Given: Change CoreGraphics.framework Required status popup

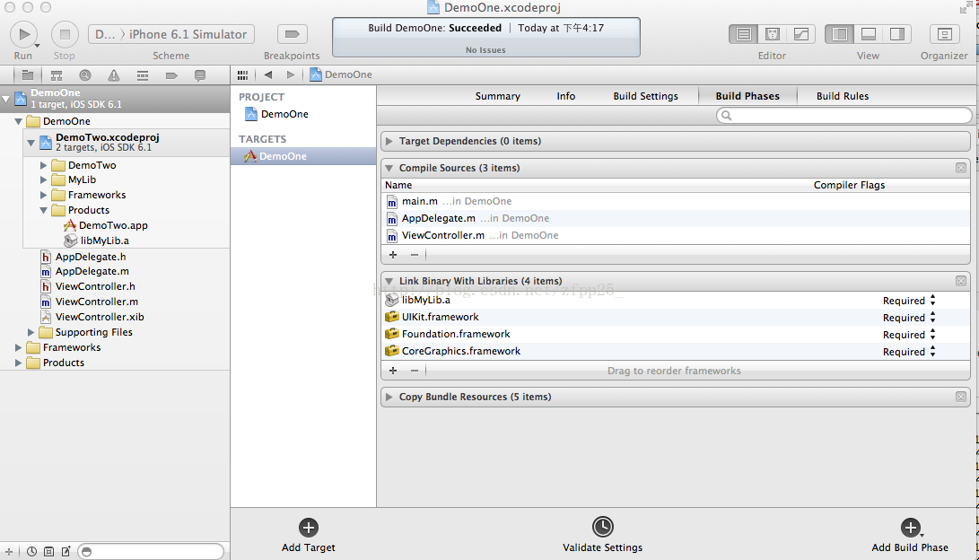Looking at the screenshot, I should coord(909,352).
